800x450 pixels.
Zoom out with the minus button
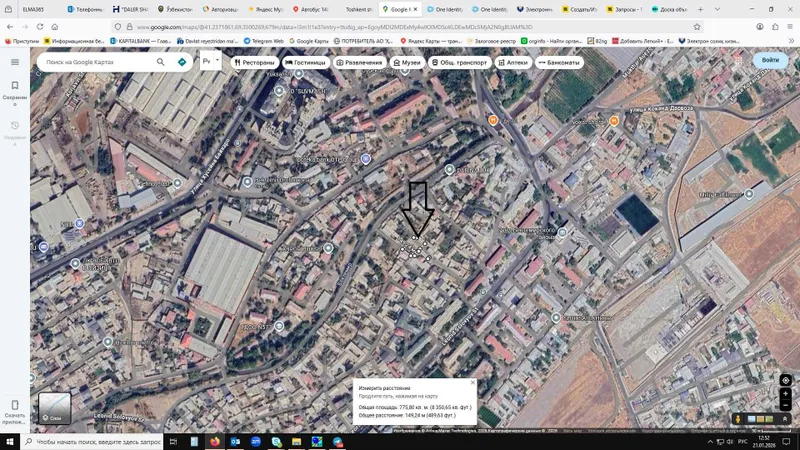[785, 405]
